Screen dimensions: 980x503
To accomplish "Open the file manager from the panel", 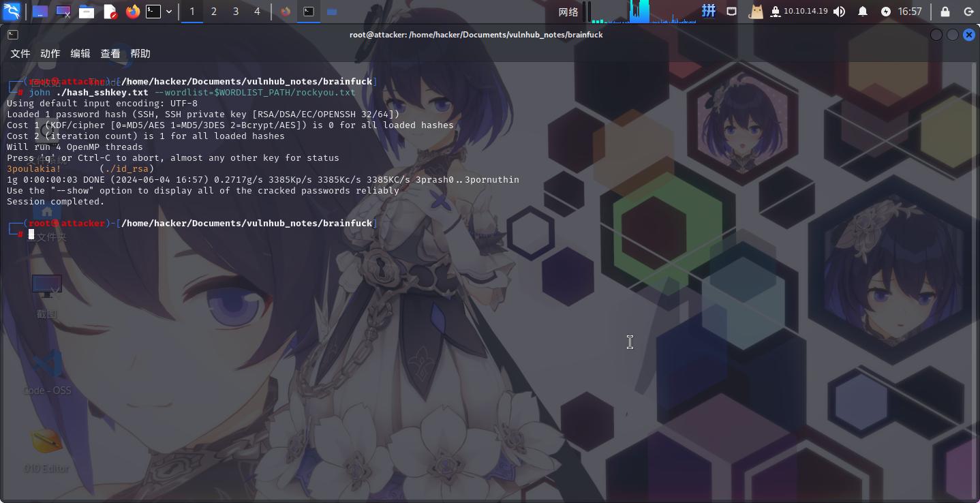I will coord(86,12).
